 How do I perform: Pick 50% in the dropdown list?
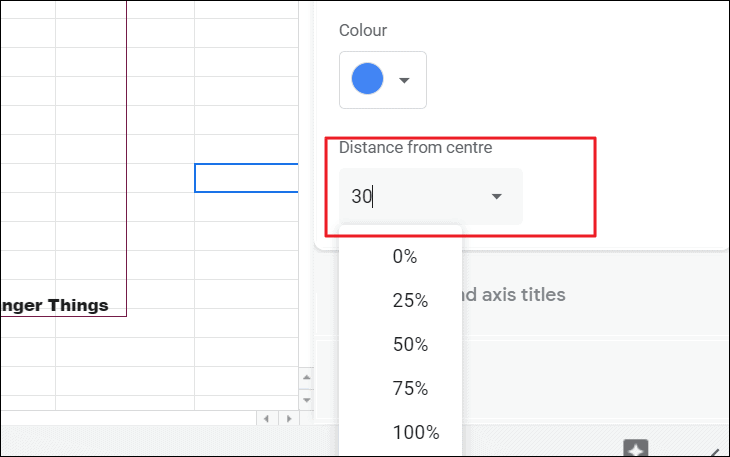[410, 344]
